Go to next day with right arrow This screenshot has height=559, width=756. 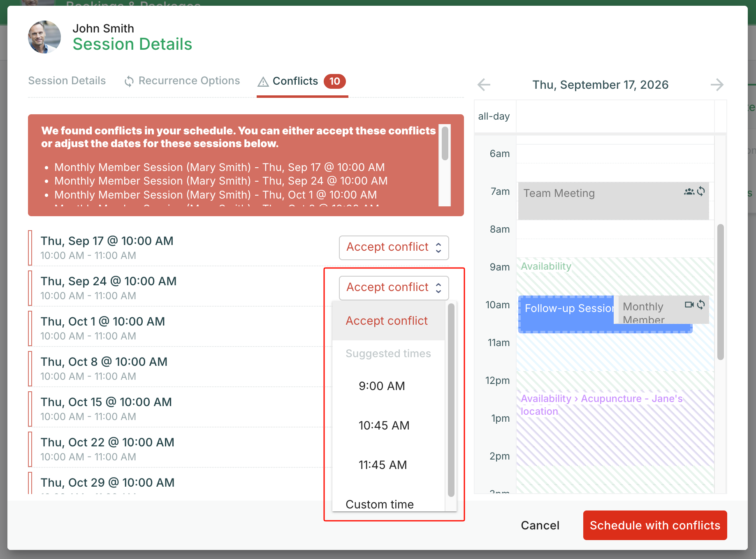(717, 85)
